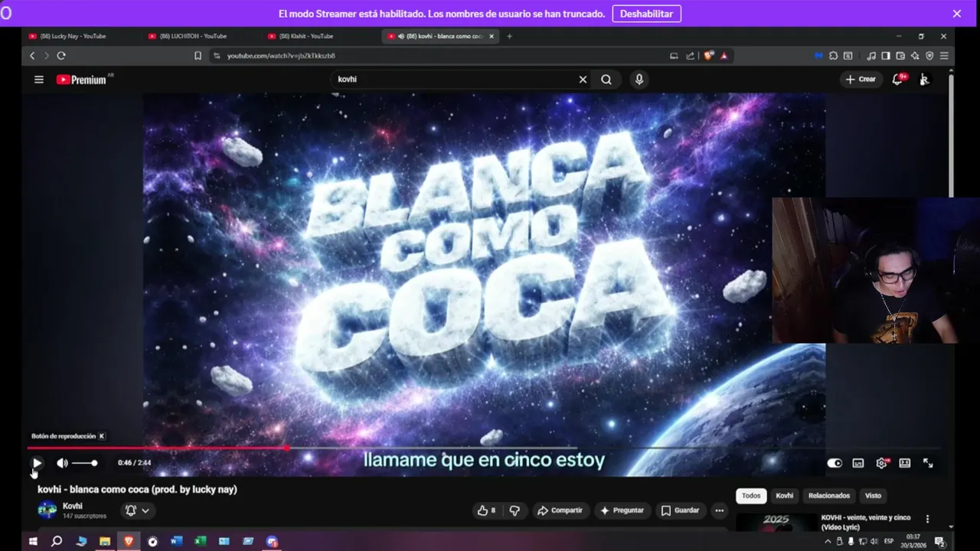
Task: Adjust the video volume slider
Action: point(84,463)
